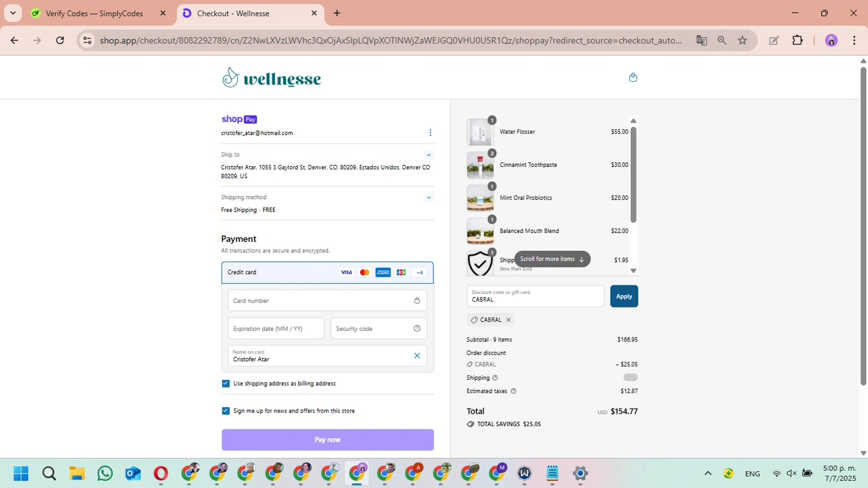Click the lock icon in Card number
868x488 pixels.
pyautogui.click(x=417, y=300)
